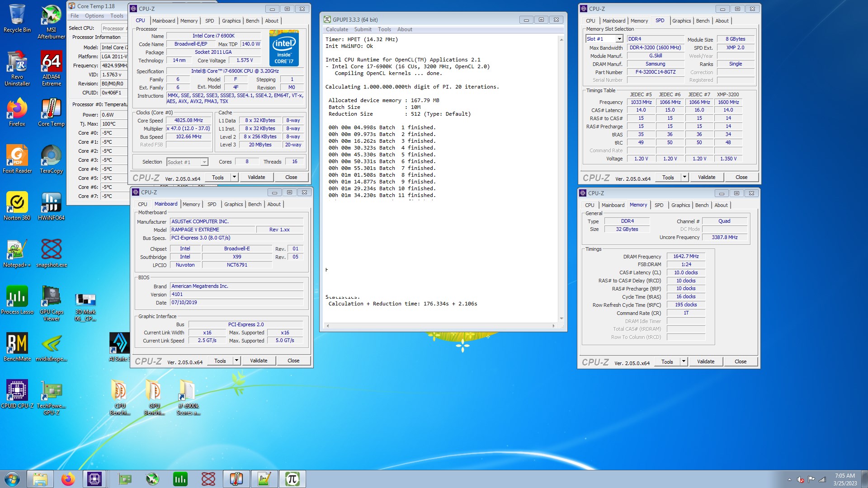Launch HWiNFO64 from the desktop
Image resolution: width=868 pixels, height=488 pixels.
tap(51, 206)
